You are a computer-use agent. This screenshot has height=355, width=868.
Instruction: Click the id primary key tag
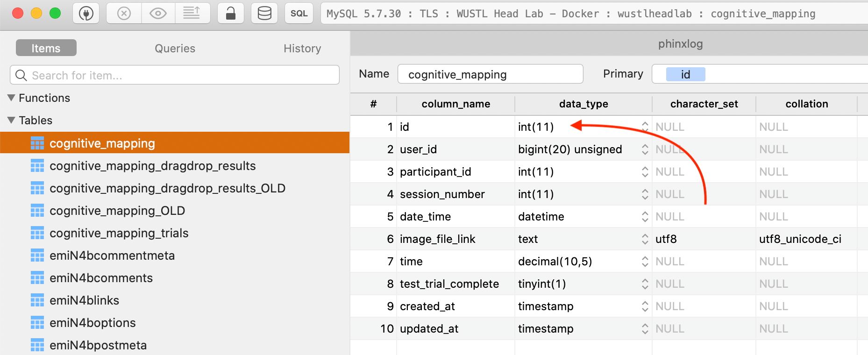click(x=685, y=75)
